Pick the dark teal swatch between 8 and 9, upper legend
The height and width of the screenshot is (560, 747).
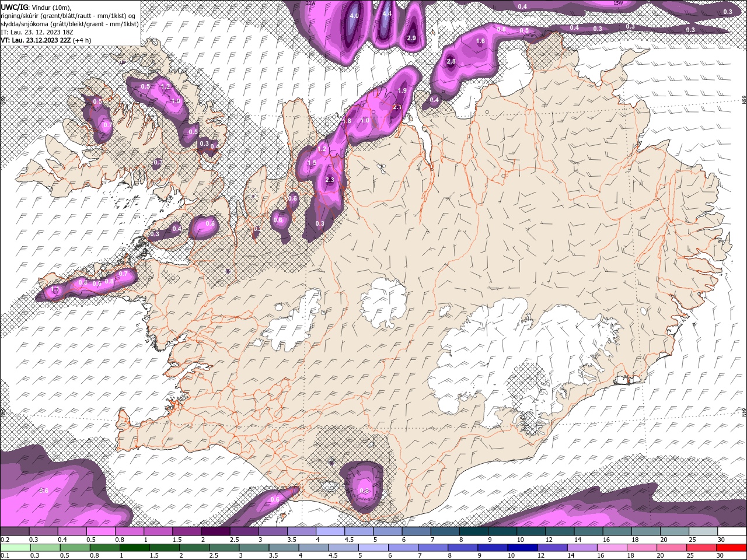(x=474, y=531)
